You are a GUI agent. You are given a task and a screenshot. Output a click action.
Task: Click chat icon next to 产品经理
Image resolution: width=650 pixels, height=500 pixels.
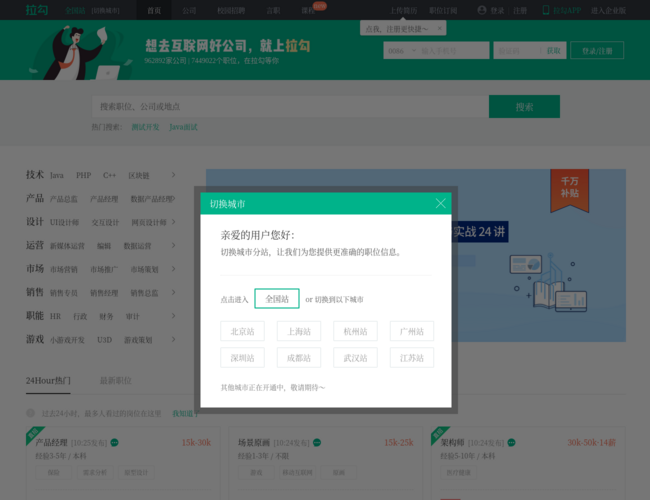pos(114,443)
